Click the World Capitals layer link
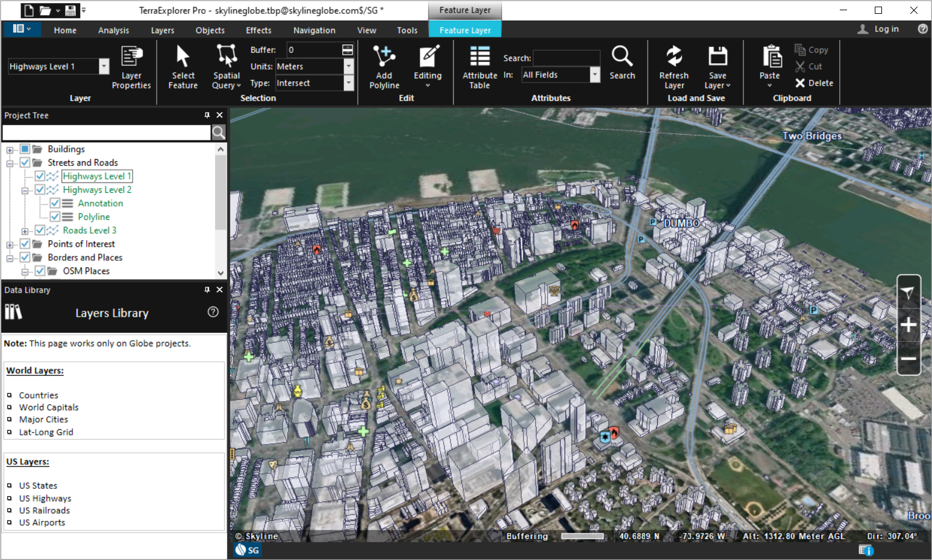932x560 pixels. pos(49,407)
